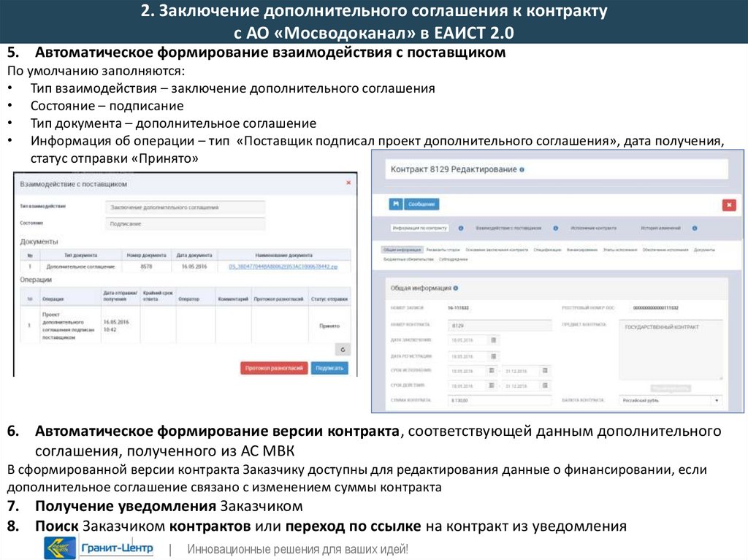This screenshot has height=560, width=748.
Task: Select the Субподрядчики sub-tab
Action: coord(453,259)
